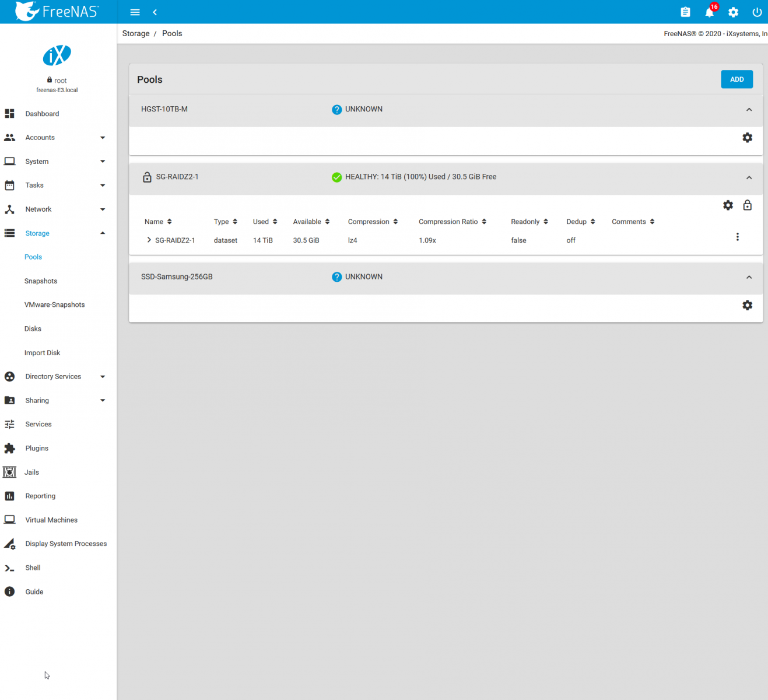Screen dimensions: 768x700
Task: Click the Services sliders icon
Action: (x=9, y=424)
